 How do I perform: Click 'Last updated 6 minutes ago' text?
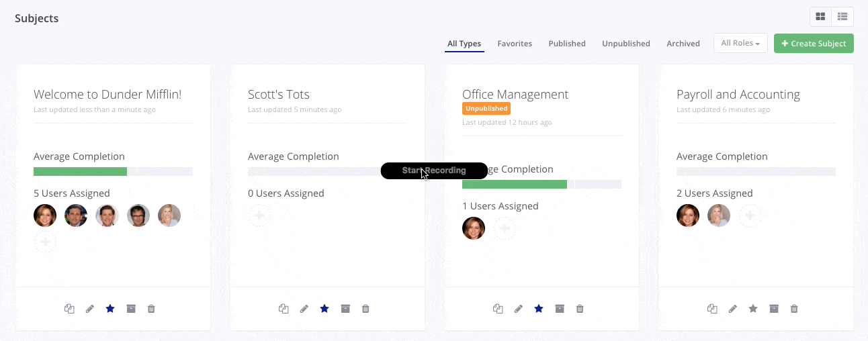(x=724, y=109)
